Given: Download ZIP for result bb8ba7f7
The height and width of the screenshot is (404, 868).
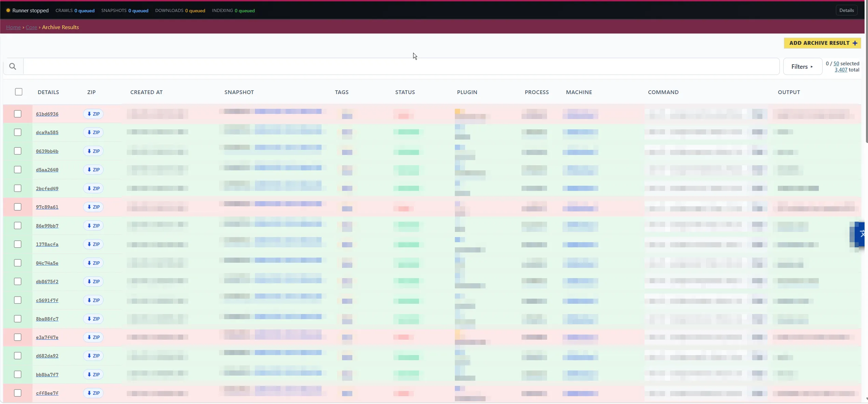Looking at the screenshot, I should point(93,375).
